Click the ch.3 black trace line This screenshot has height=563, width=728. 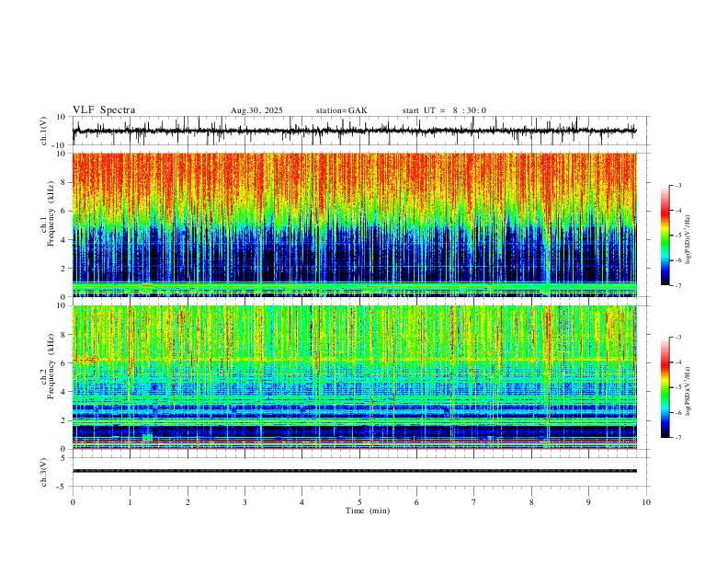coord(354,471)
